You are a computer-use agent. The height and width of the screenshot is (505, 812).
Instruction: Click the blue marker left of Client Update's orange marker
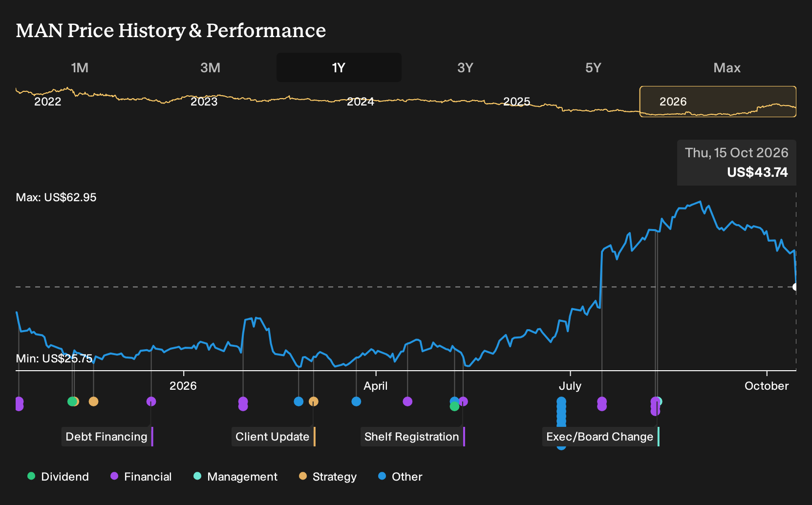pos(299,401)
